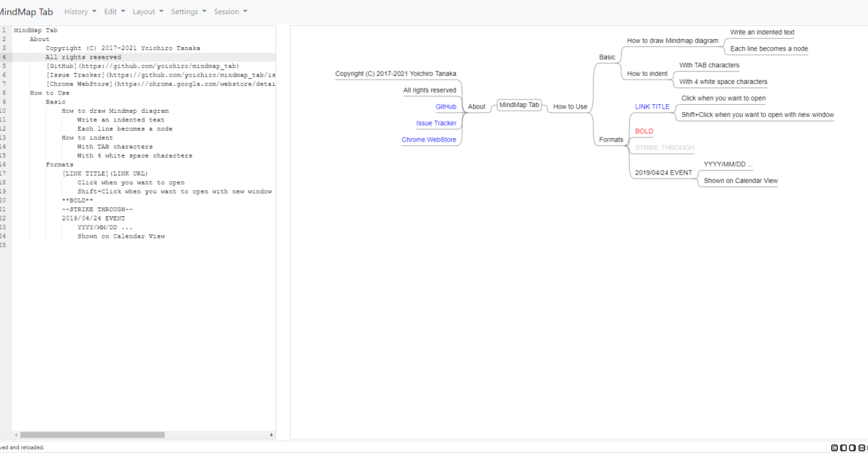Viewport: 868px width, 454px height.
Task: Click 'All rights reserved' mindmap node
Action: tap(430, 90)
